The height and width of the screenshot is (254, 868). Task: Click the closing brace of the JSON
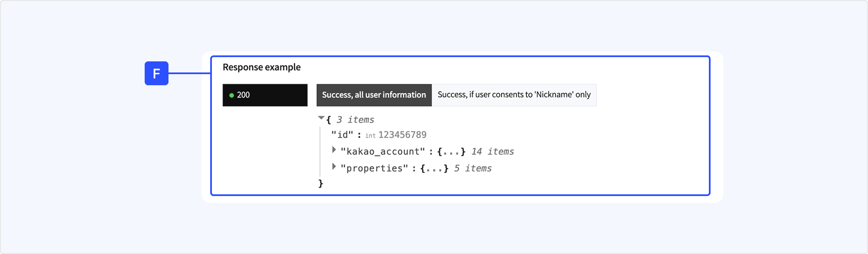pyautogui.click(x=321, y=184)
